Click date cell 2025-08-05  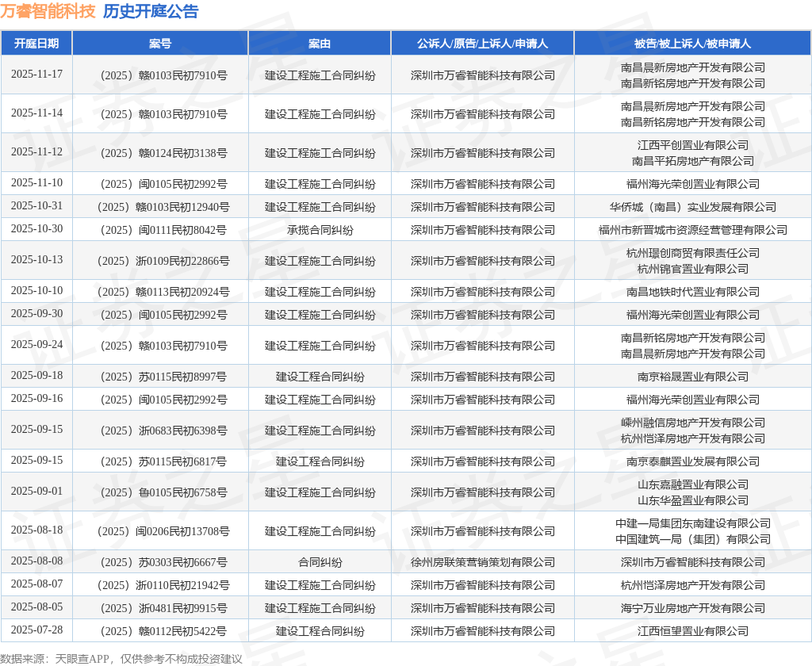(x=36, y=607)
